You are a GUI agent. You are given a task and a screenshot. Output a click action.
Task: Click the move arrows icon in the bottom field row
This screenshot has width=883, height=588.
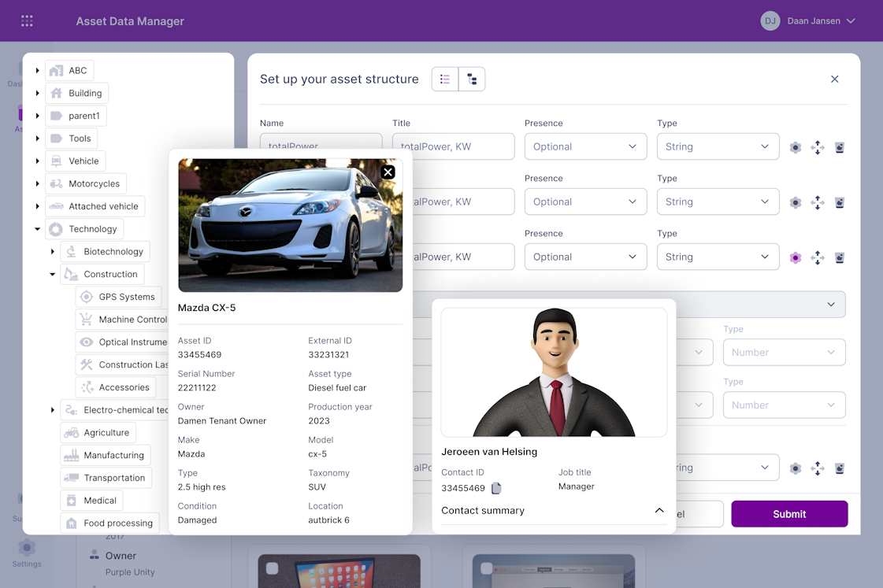[818, 468]
